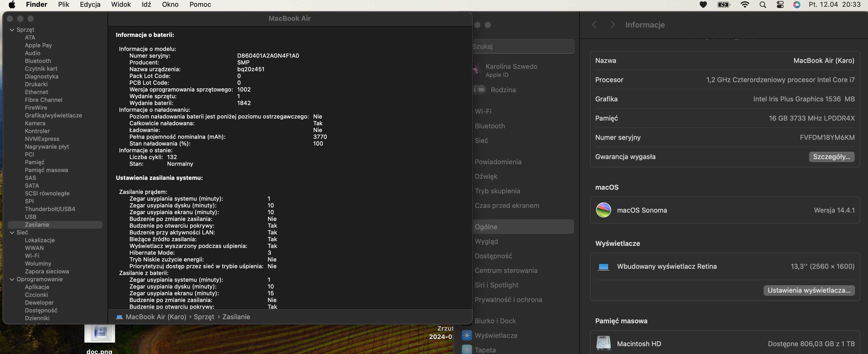Click Ustawienia wyświetlacza... button
This screenshot has width=868, height=354.
[809, 290]
